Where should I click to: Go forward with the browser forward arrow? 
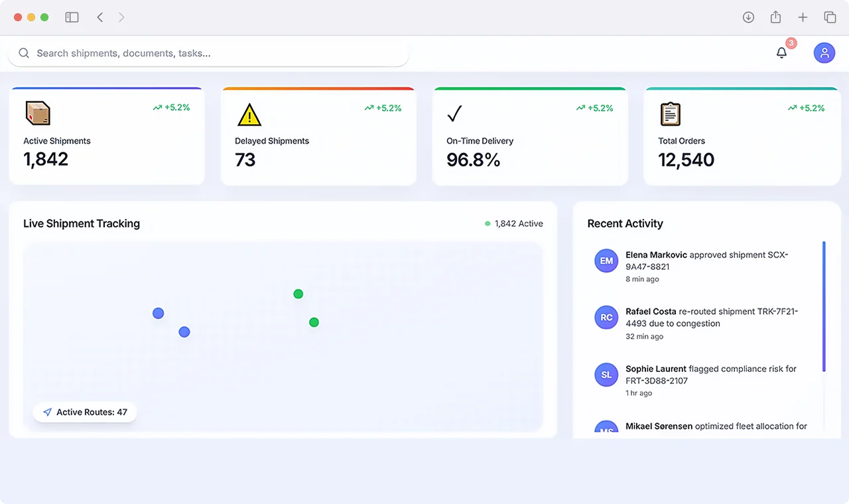click(x=121, y=17)
